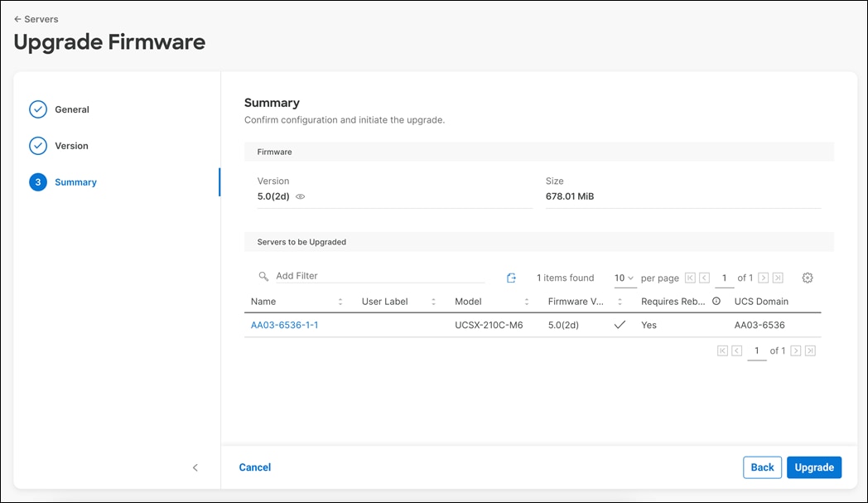
Task: Click the Version step checkmark icon
Action: coord(38,145)
